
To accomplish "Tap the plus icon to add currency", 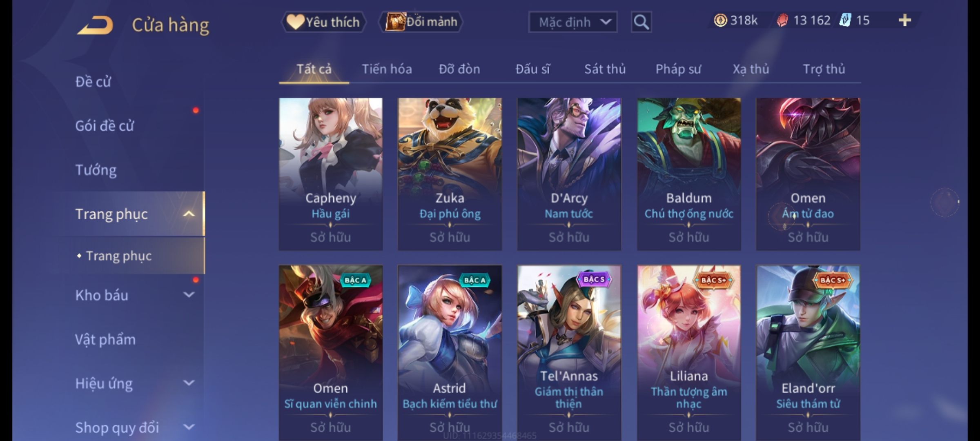I will coord(905,20).
